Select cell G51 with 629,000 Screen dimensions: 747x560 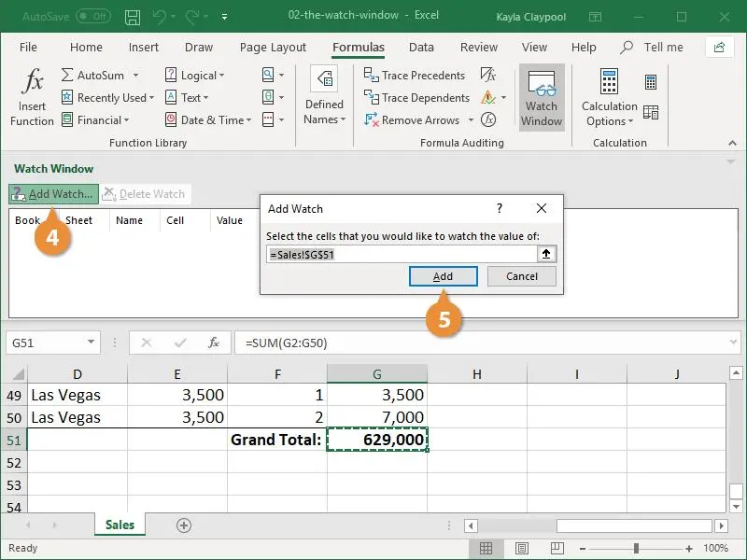pyautogui.click(x=377, y=439)
